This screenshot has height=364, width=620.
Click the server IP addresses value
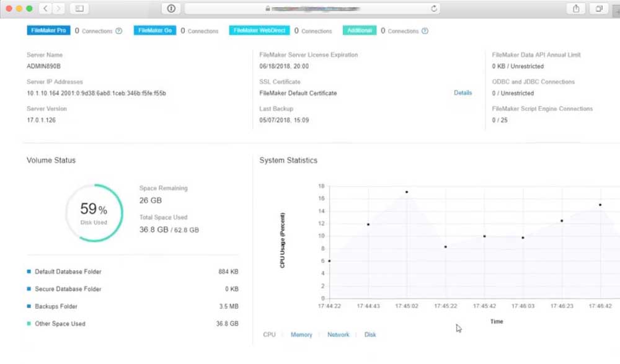click(x=97, y=94)
